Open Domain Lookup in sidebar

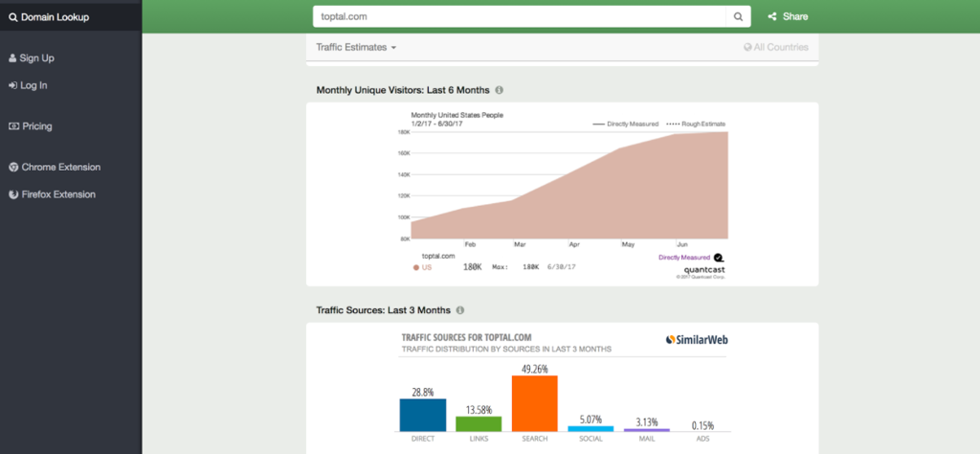pyautogui.click(x=71, y=17)
